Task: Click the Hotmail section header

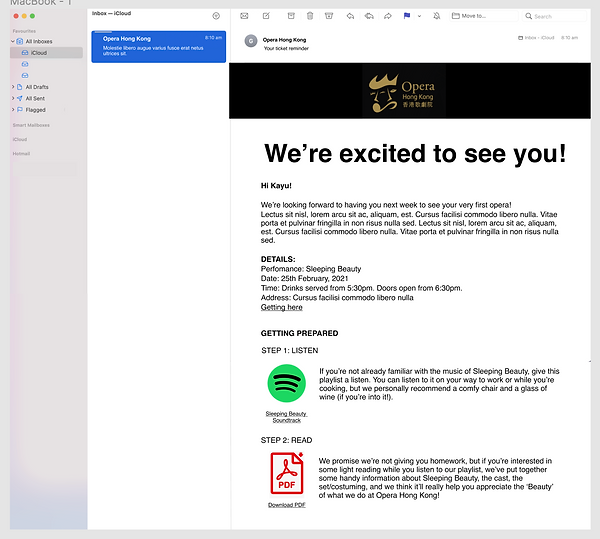Action: [21, 153]
